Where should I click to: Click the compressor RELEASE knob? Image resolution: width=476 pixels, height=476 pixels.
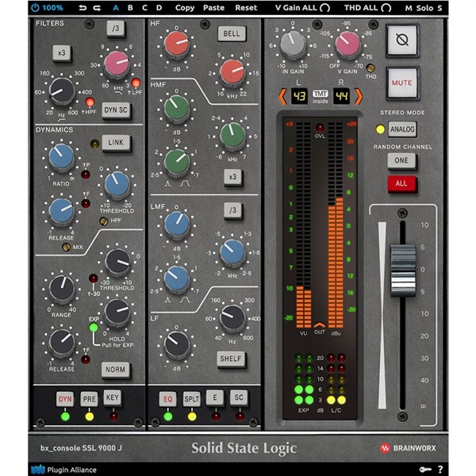(62, 211)
